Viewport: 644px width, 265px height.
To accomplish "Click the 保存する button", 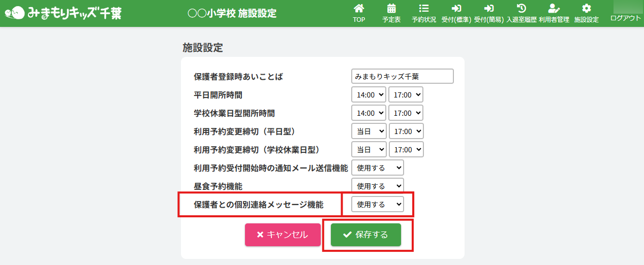I will point(366,235).
